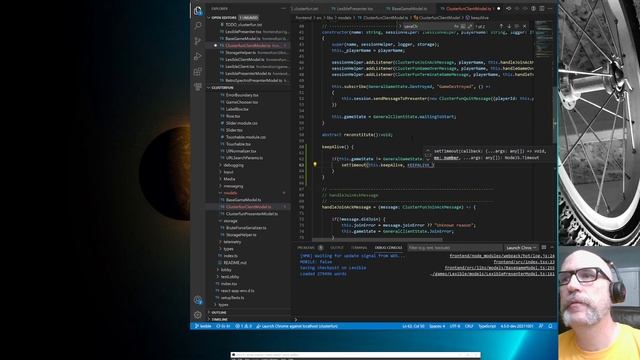The image size is (640, 360).
Task: Click errors and warnings status bar item
Action: [x=244, y=326]
